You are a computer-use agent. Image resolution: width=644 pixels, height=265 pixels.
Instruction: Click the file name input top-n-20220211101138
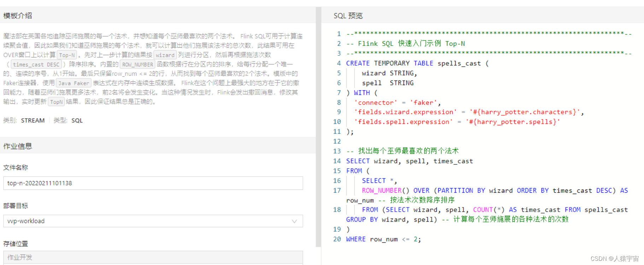pos(153,183)
